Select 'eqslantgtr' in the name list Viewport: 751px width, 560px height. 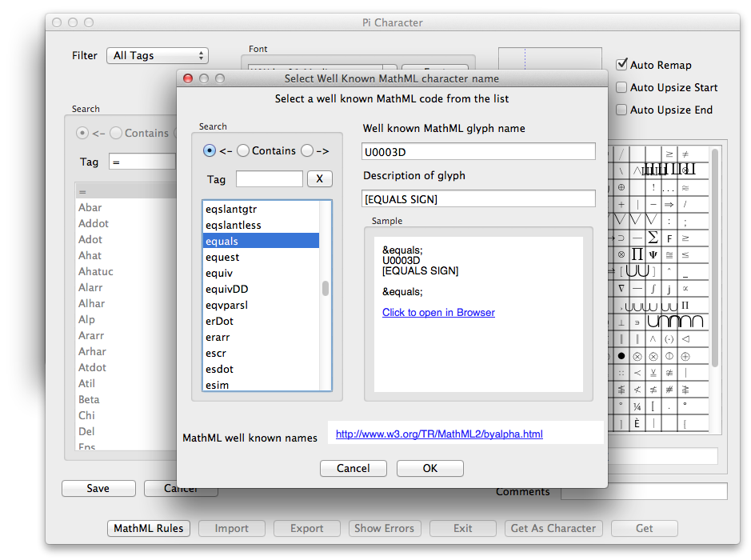[x=261, y=209]
